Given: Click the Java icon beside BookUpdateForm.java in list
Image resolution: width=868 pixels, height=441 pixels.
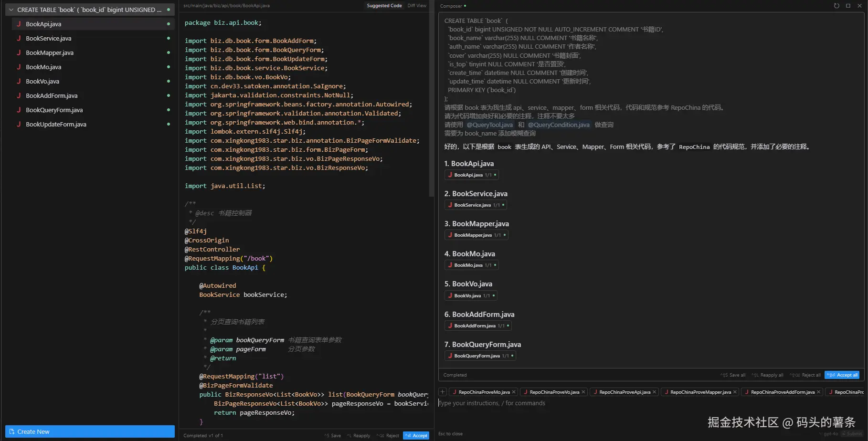Looking at the screenshot, I should [x=19, y=124].
